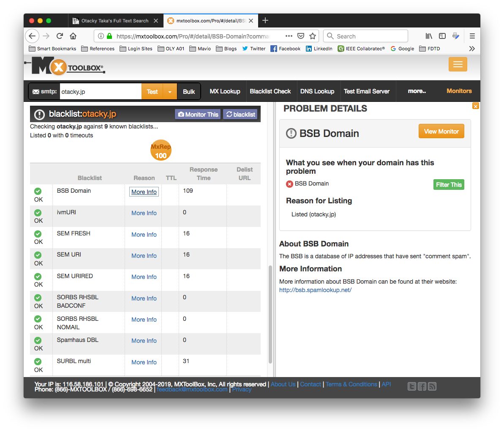Click the Monitor This button
This screenshot has width=504, height=432.
(x=198, y=114)
